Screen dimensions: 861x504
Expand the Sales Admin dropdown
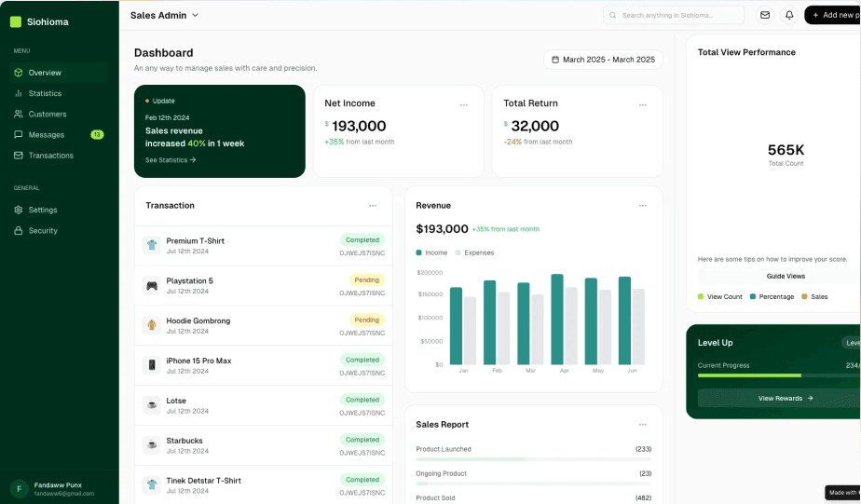165,15
